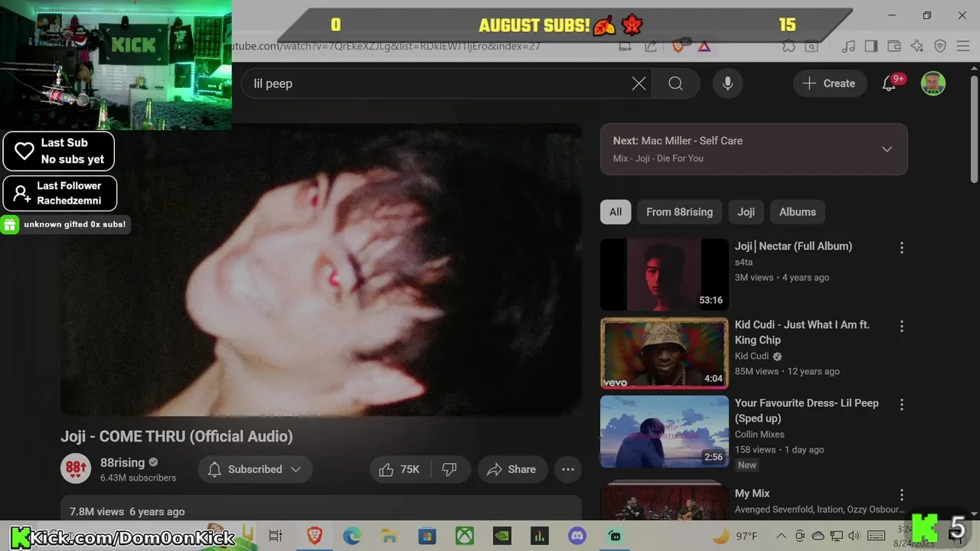Open options for Joji Nectar Full Album
Screen dimensions: 980x551
[x=901, y=247]
